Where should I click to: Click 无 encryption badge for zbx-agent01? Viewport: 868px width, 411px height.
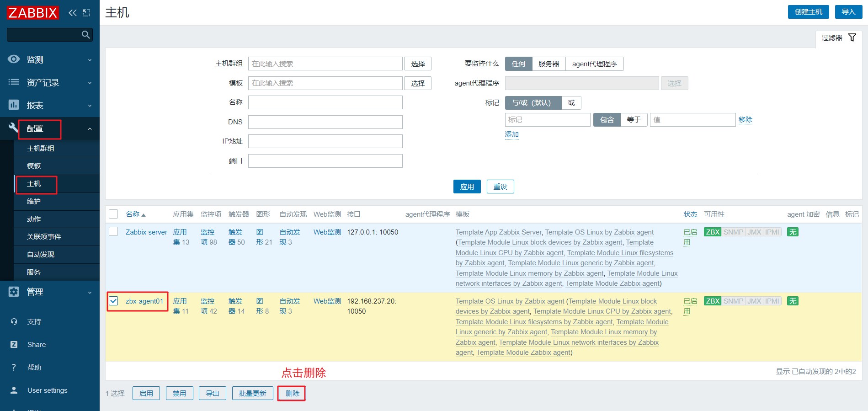793,301
